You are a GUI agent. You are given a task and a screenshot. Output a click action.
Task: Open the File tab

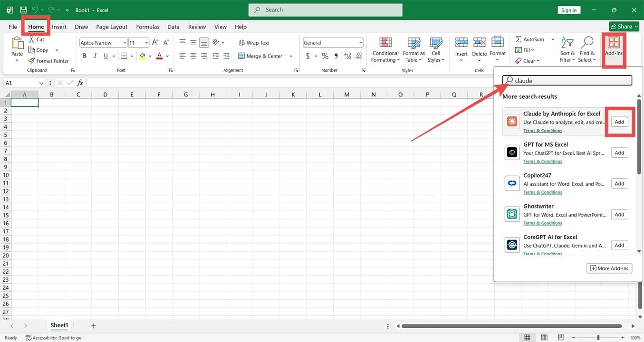click(13, 27)
